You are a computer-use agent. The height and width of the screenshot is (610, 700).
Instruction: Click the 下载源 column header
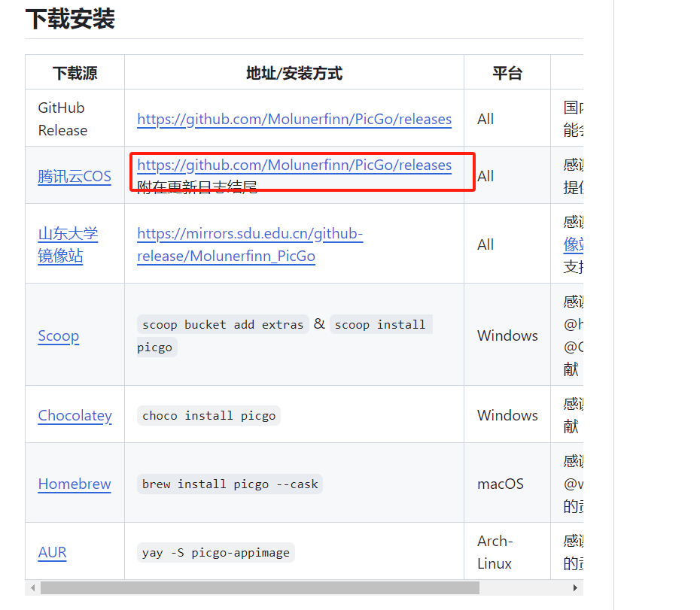(75, 73)
